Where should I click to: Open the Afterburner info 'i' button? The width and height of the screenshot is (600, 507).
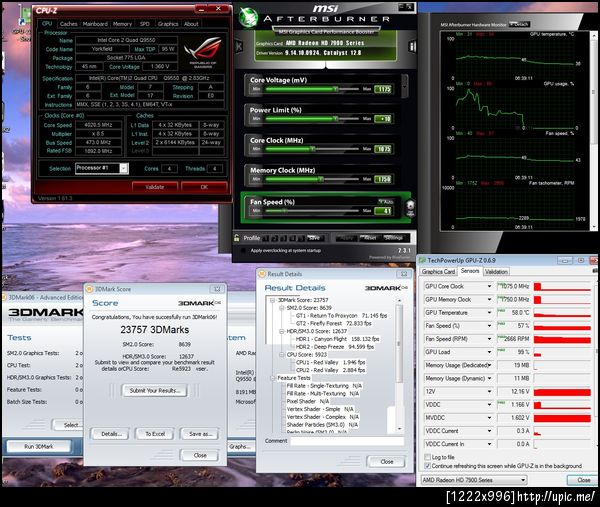click(x=412, y=47)
